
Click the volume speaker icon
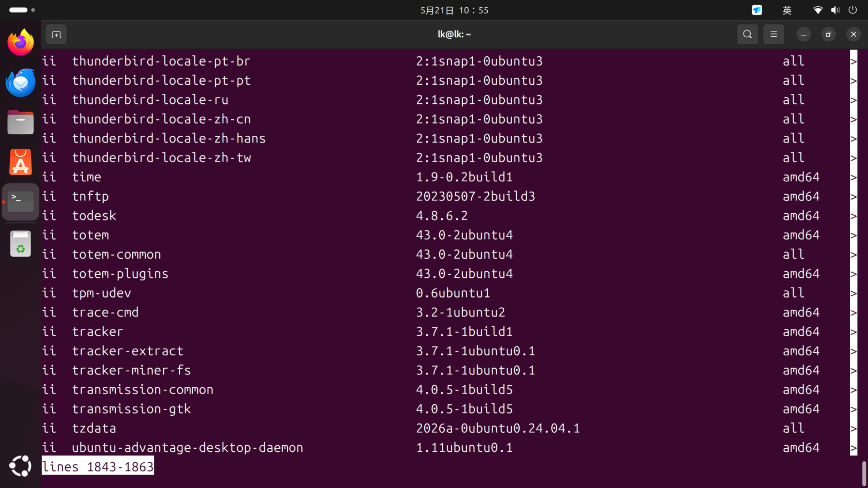[835, 10]
